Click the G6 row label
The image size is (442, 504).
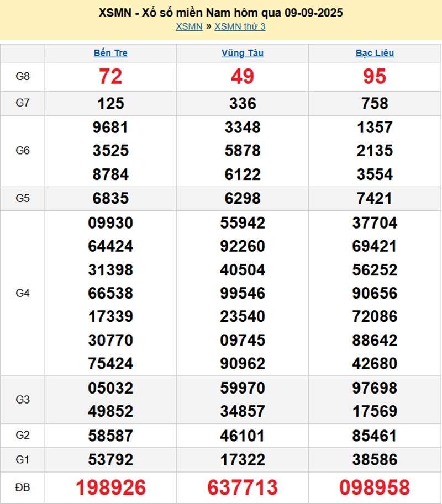point(23,151)
